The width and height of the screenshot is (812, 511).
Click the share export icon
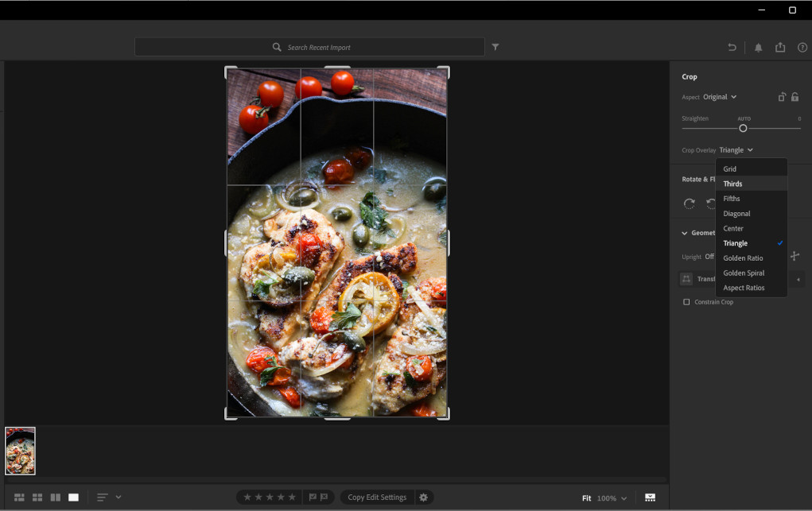[x=780, y=48]
